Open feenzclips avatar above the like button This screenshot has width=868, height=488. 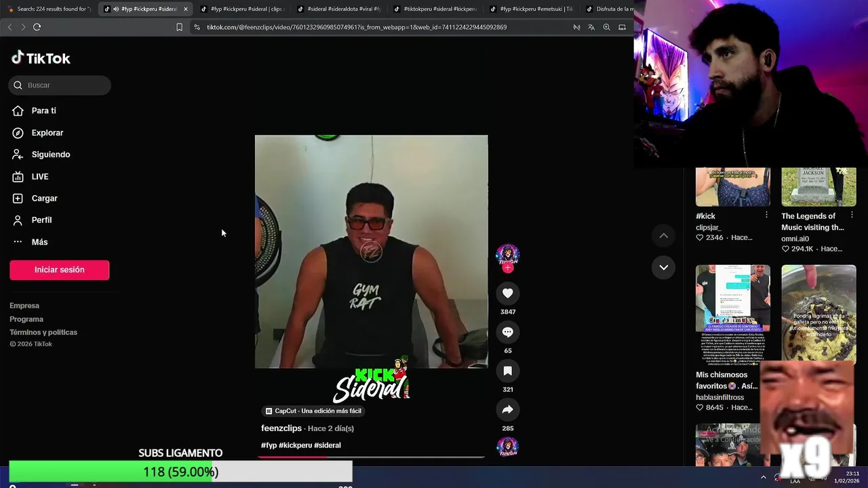508,254
